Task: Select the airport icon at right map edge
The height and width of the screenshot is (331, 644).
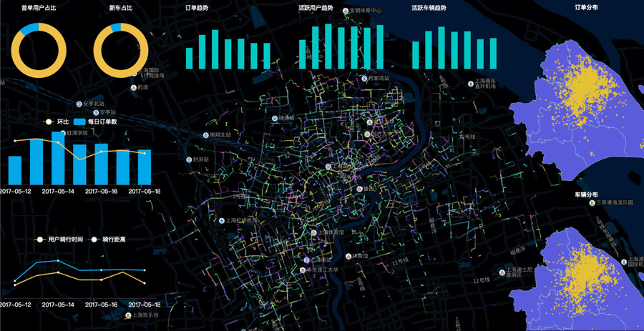Action: (x=624, y=261)
